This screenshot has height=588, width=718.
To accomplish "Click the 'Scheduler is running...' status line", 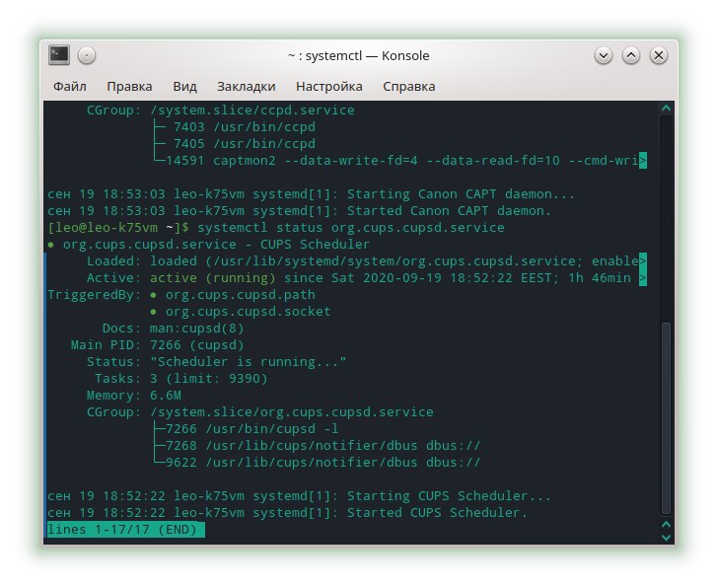I will tap(216, 362).
